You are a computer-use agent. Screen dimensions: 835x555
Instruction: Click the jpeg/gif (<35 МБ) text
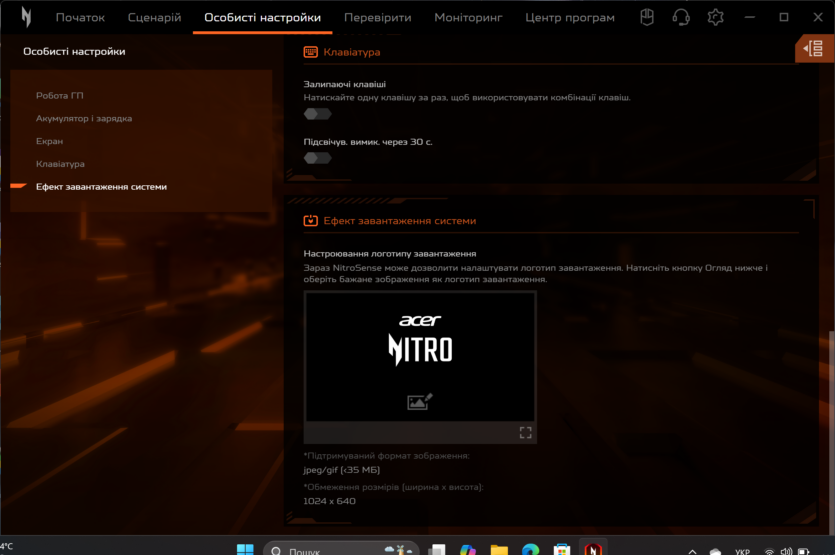tap(341, 470)
